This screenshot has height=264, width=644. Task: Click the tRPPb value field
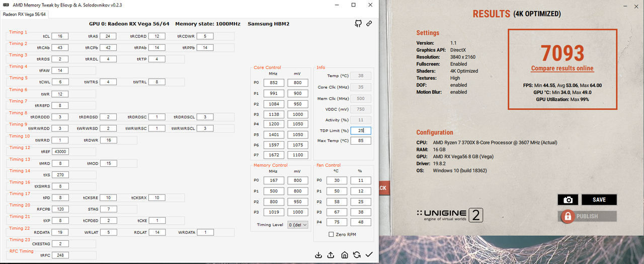[x=205, y=47]
